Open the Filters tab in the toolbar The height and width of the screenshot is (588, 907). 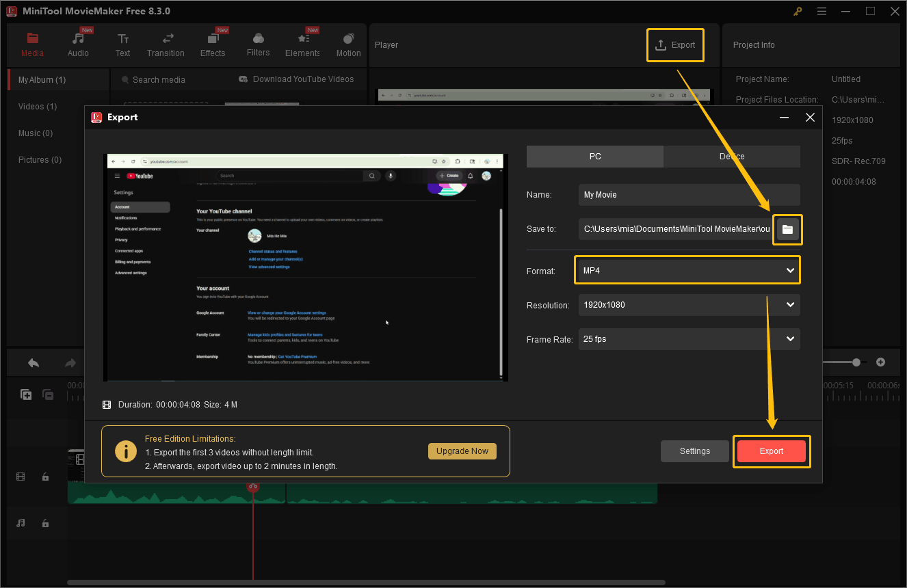258,45
